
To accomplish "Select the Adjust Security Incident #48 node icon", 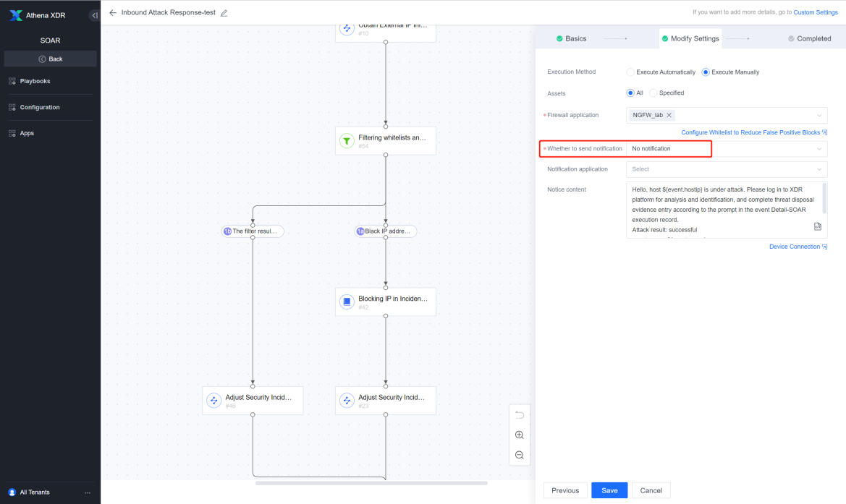I will coord(214,401).
